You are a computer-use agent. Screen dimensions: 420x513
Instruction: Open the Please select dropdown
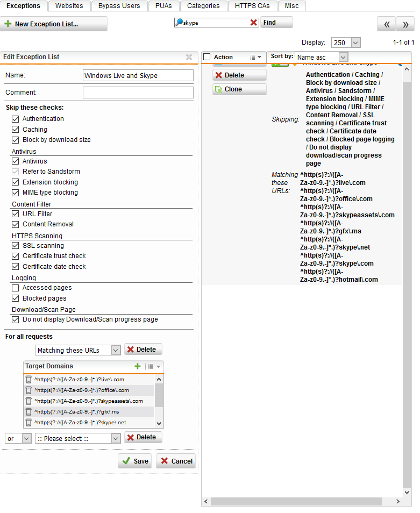tap(78, 438)
